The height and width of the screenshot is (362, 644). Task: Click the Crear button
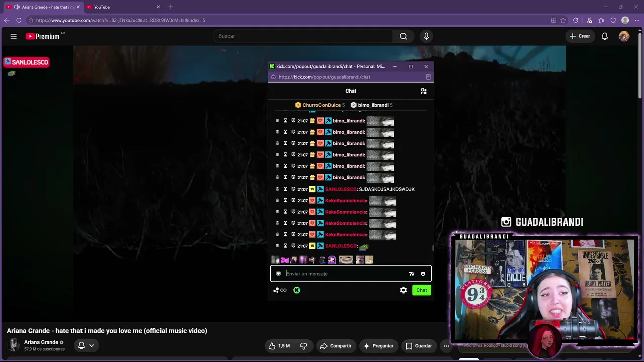tap(580, 36)
